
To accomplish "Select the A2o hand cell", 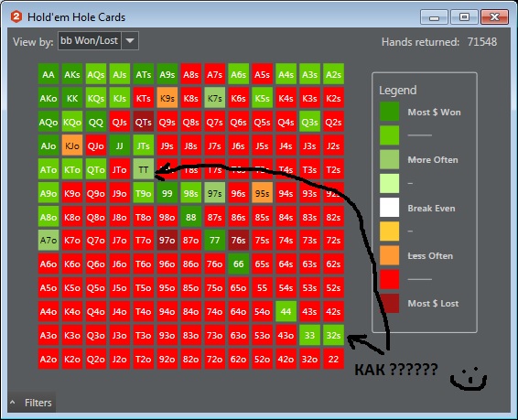I will pos(49,359).
